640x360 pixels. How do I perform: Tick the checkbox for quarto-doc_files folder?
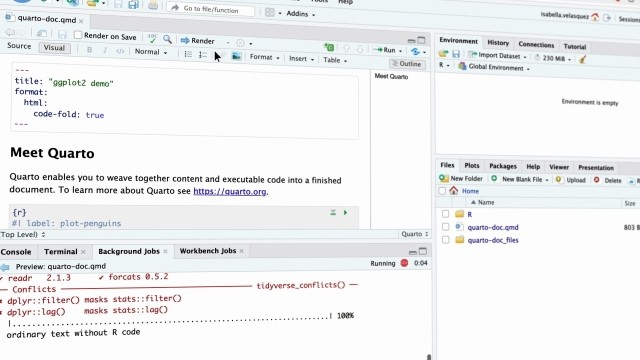coord(445,240)
